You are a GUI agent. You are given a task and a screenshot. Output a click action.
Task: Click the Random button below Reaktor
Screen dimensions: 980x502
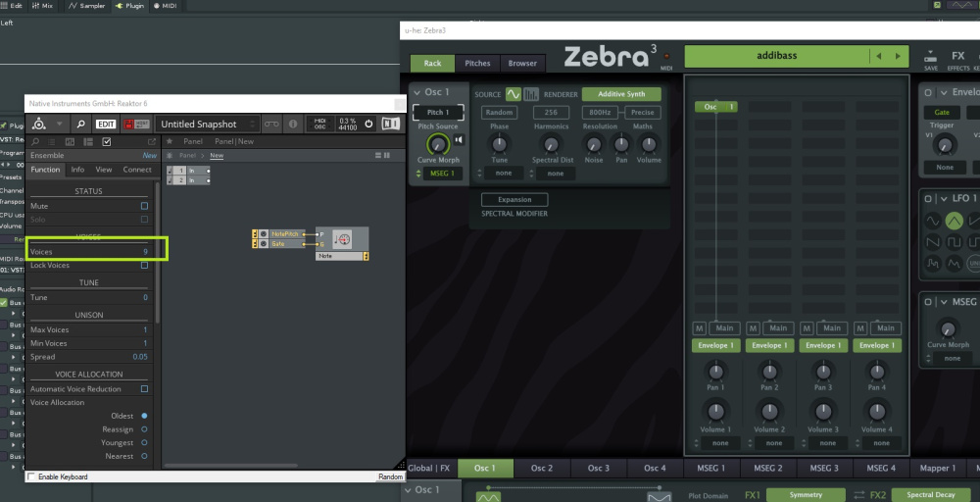click(x=391, y=477)
